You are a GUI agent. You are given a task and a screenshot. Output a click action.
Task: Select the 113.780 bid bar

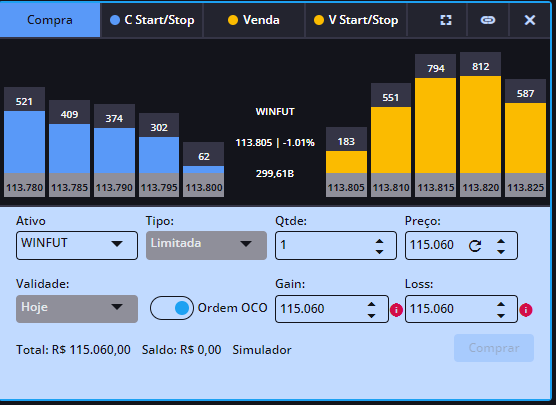pos(24,142)
